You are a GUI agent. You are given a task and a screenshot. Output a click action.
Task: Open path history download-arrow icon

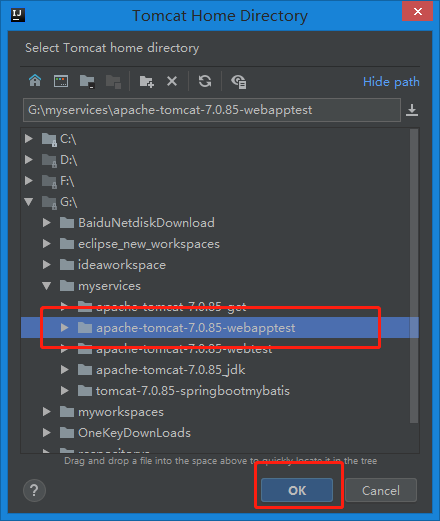[x=412, y=110]
